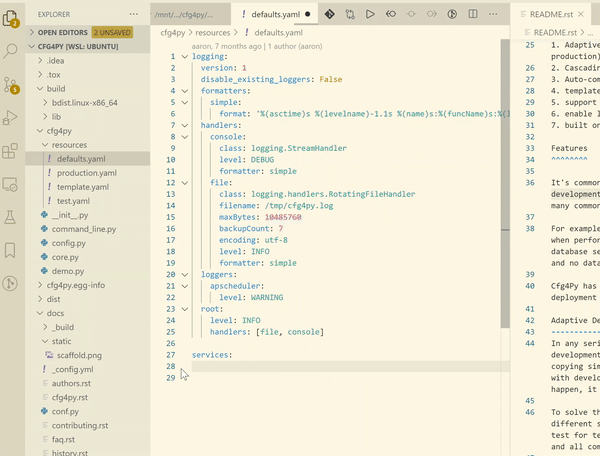
Task: Close the README.rst tab
Action: [581, 14]
